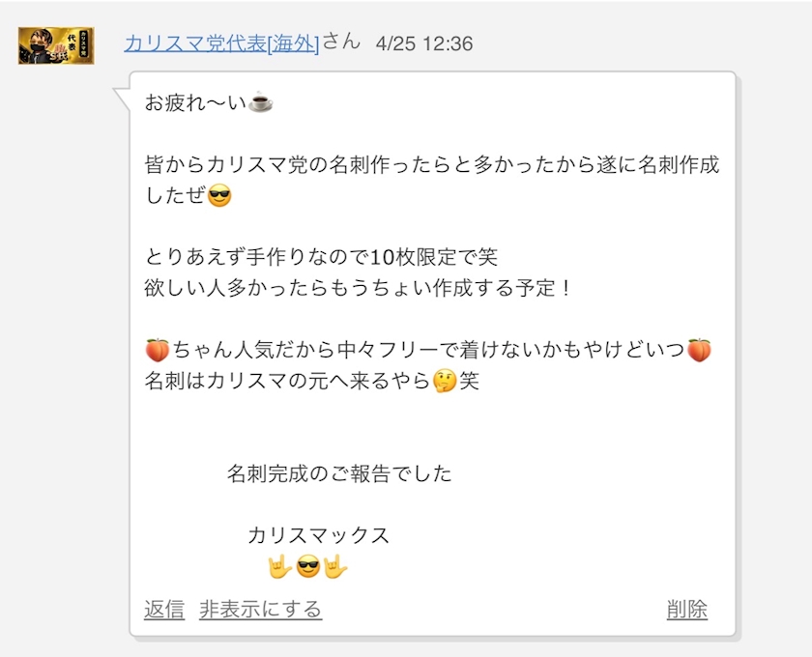Open the カリスマ党代表[海外] profile link
The width and height of the screenshot is (812, 657).
click(x=221, y=43)
